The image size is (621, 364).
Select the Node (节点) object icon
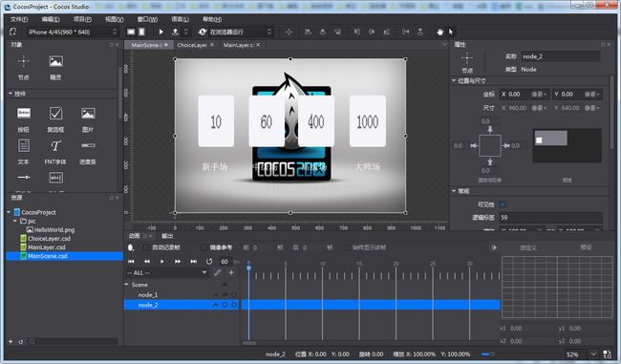[x=23, y=61]
